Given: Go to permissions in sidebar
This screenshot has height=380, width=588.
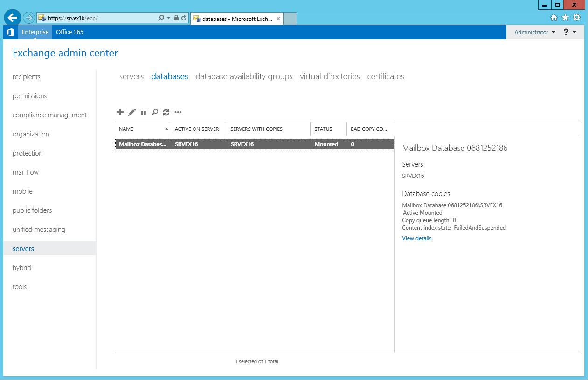Looking at the screenshot, I should tap(30, 96).
